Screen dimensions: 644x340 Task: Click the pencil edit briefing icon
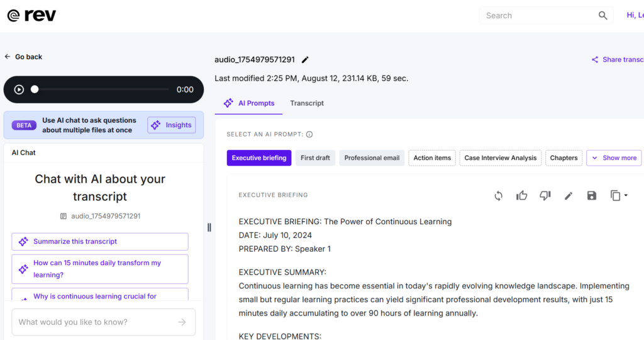point(569,196)
